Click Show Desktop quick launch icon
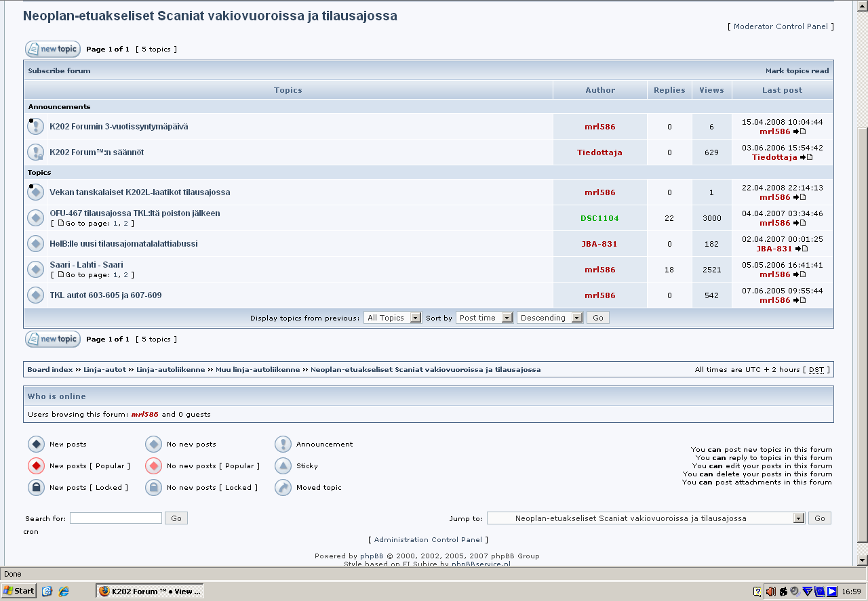 click(x=47, y=592)
